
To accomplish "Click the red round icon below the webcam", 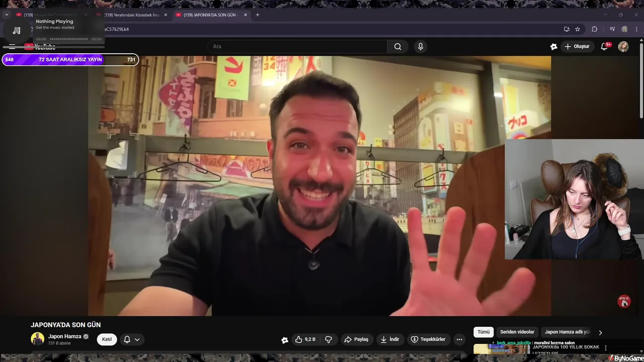I will click(624, 301).
